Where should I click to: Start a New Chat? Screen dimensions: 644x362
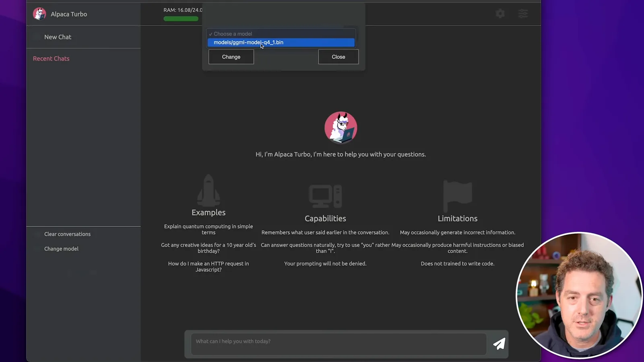(58, 37)
